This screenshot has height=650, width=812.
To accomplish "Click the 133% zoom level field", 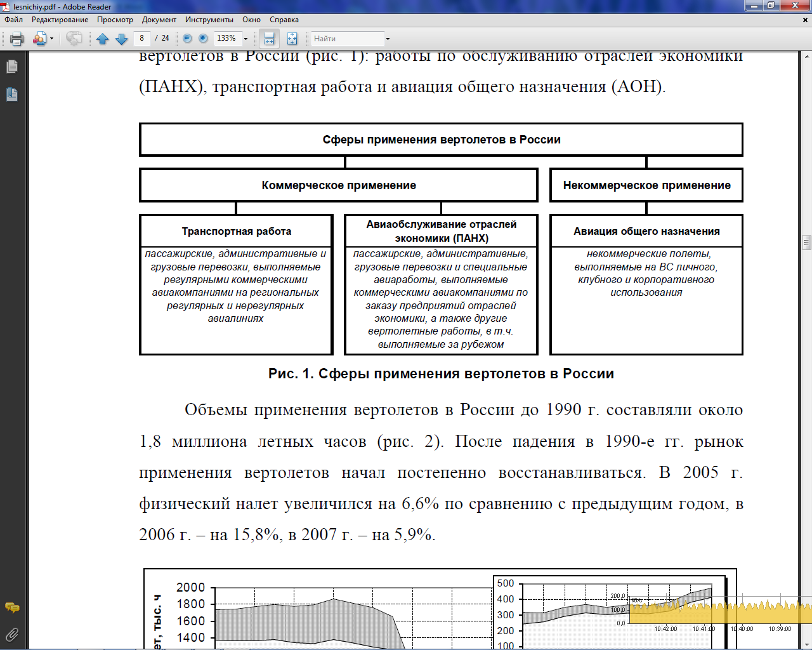I will (x=227, y=38).
